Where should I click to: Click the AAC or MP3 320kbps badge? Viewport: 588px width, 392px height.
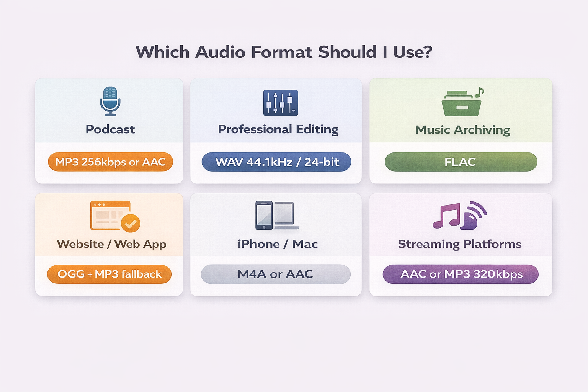(461, 274)
